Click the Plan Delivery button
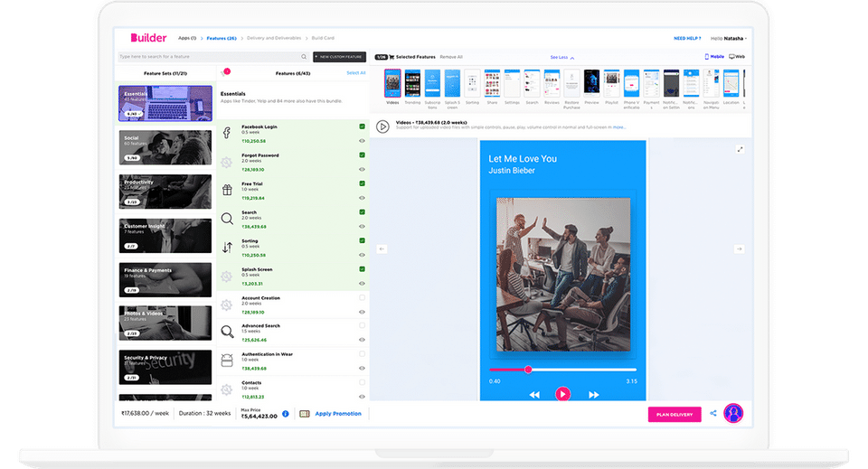 coord(675,414)
